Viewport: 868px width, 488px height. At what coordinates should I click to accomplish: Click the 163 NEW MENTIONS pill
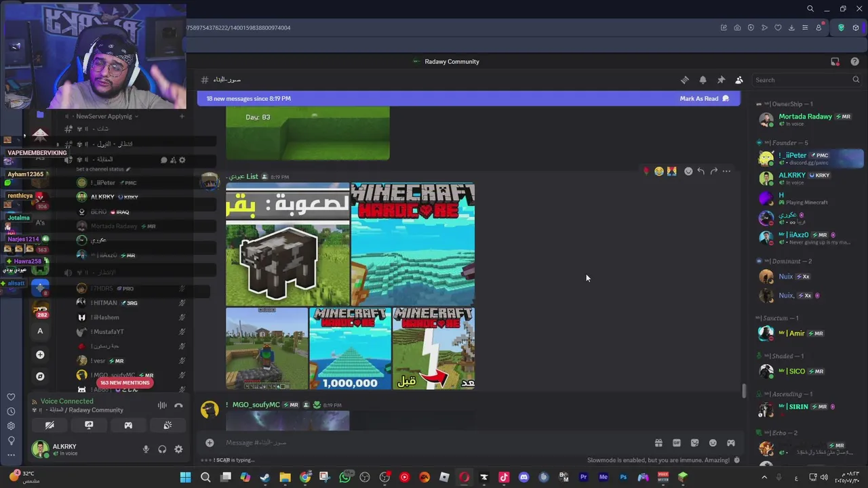tap(125, 383)
